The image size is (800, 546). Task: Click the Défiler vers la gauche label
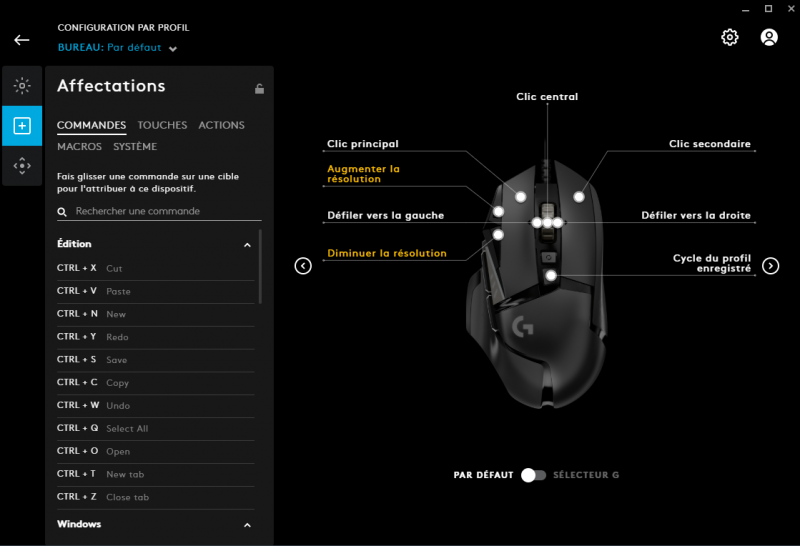pos(385,215)
